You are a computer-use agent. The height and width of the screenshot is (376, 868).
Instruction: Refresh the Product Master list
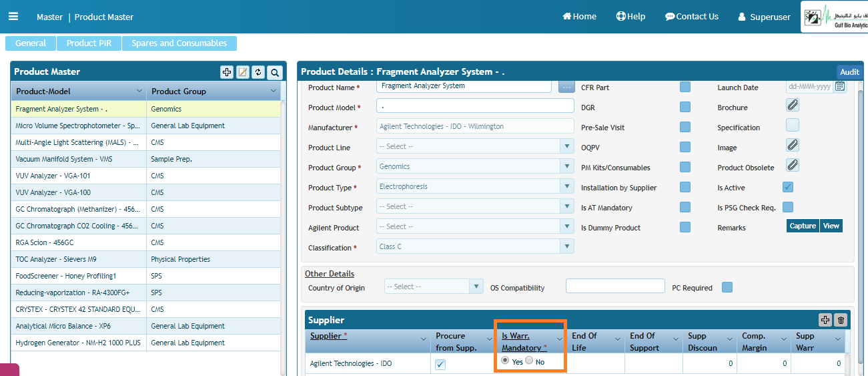point(258,72)
